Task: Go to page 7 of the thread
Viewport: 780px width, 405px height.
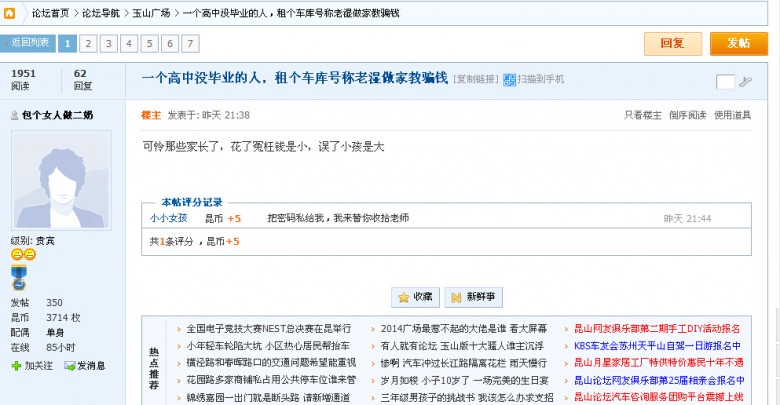Action: pyautogui.click(x=191, y=43)
